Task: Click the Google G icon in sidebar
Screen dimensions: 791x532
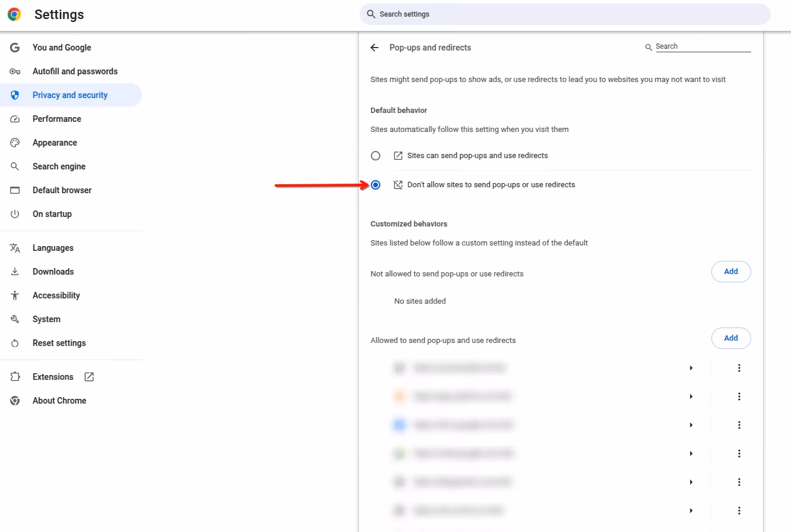Action: coord(15,48)
